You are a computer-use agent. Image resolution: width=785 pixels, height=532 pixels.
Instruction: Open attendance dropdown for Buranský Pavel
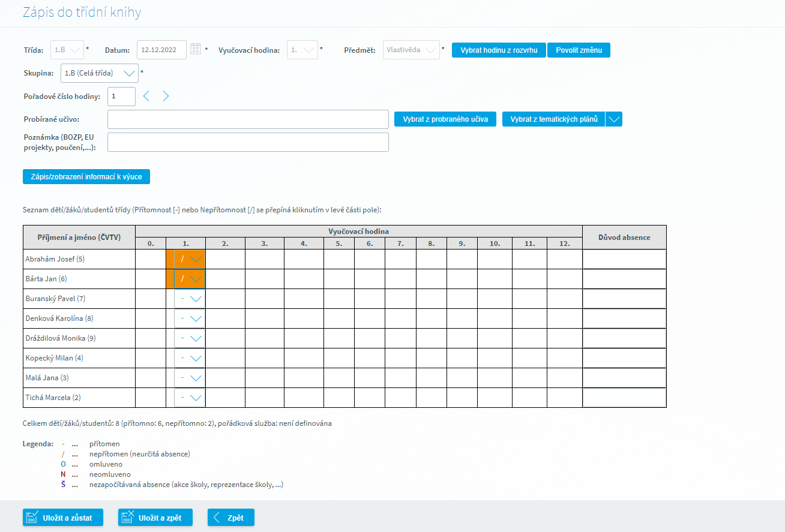196,299
